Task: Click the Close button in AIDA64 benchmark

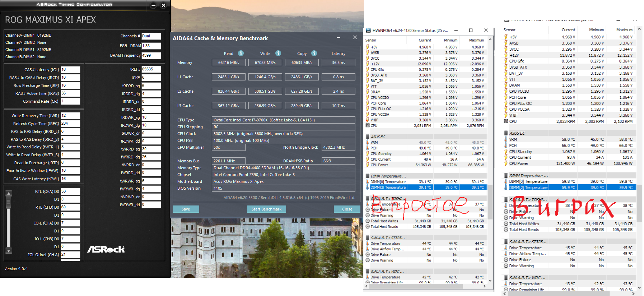Action: pos(347,209)
